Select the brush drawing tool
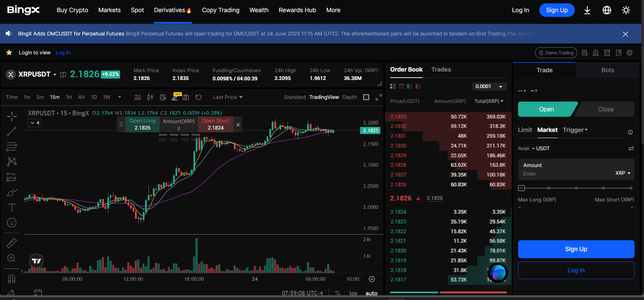 click(12, 192)
